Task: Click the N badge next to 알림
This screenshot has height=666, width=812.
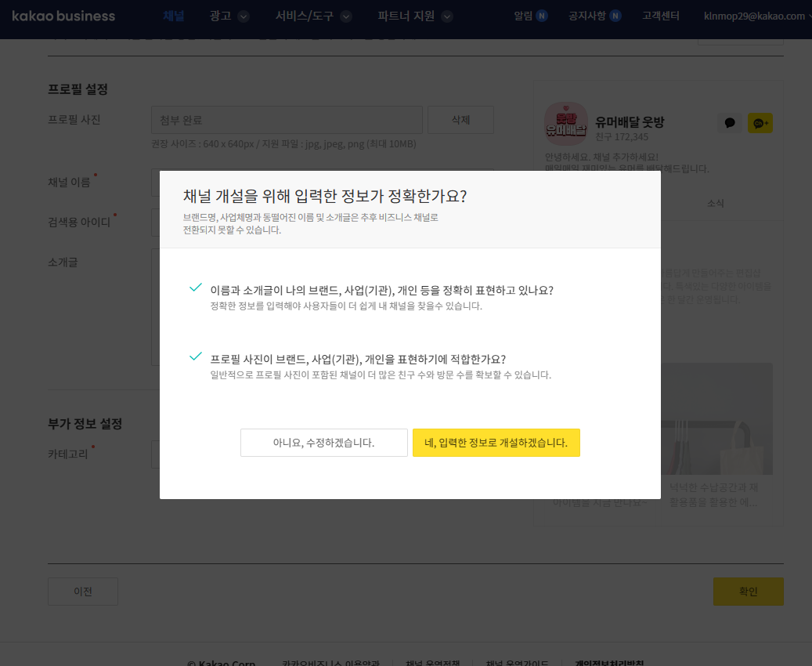Action: pyautogui.click(x=542, y=16)
